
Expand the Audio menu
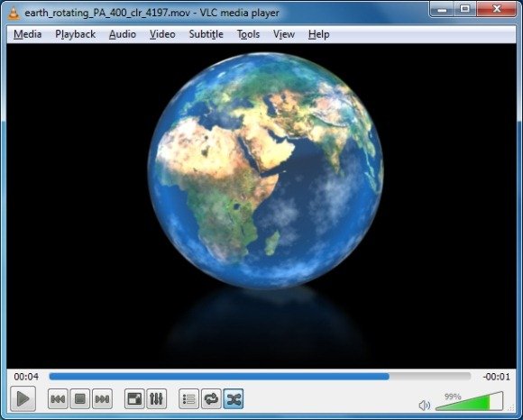[123, 34]
